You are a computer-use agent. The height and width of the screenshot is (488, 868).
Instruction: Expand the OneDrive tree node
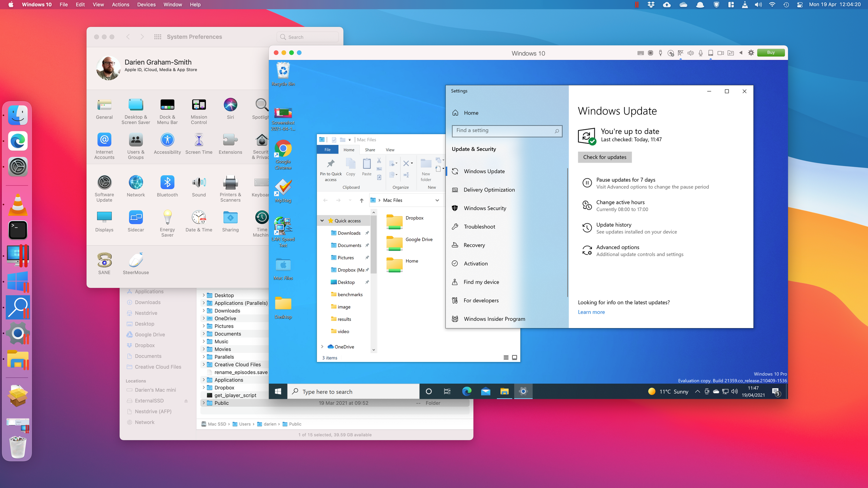point(322,347)
